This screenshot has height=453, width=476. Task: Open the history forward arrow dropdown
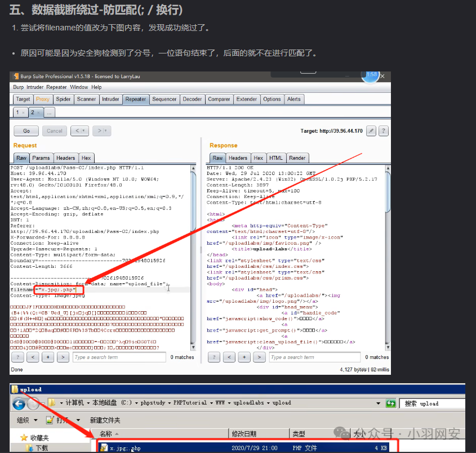coord(102,131)
